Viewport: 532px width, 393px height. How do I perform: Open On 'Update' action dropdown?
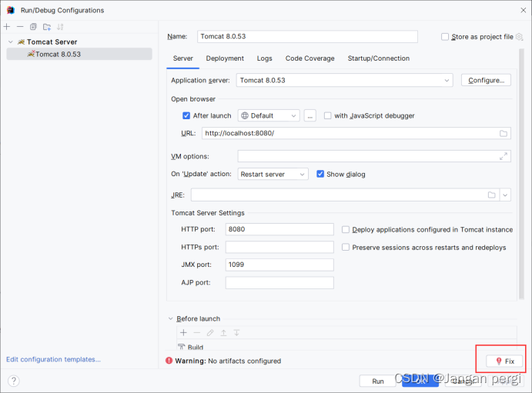coord(273,174)
